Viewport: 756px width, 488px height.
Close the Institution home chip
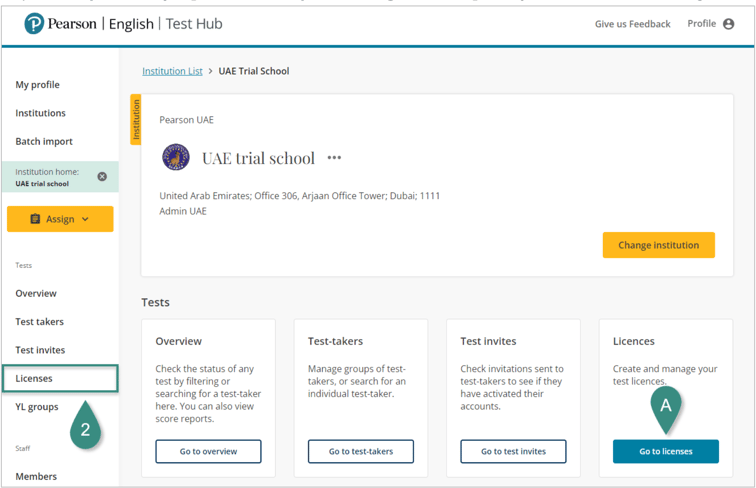tap(102, 177)
